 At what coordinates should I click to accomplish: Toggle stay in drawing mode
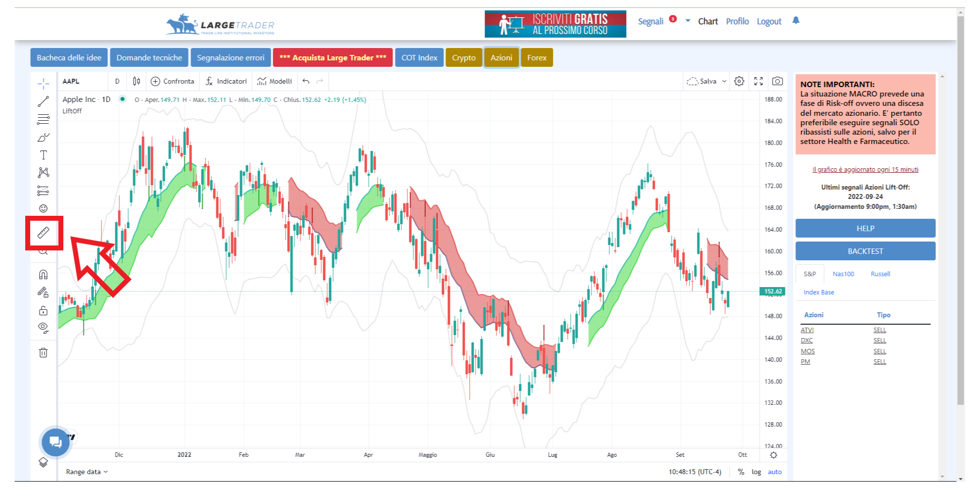(x=44, y=293)
